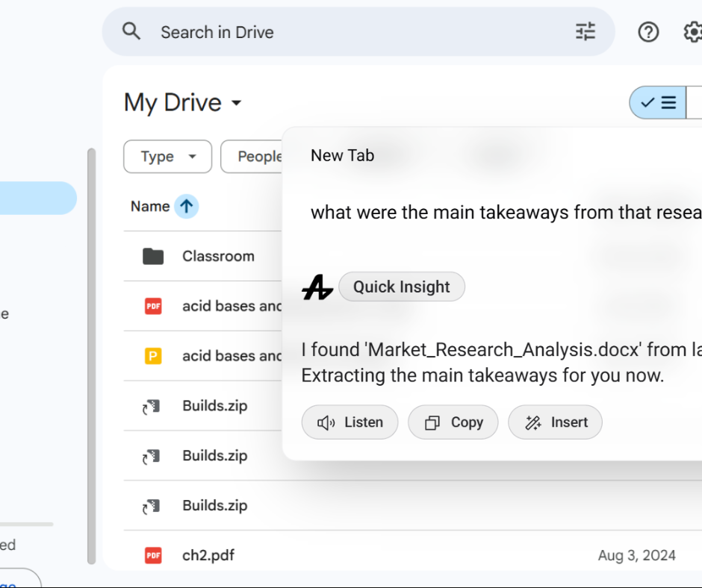Click the yellow P file icon
The image size is (702, 588).
153,356
